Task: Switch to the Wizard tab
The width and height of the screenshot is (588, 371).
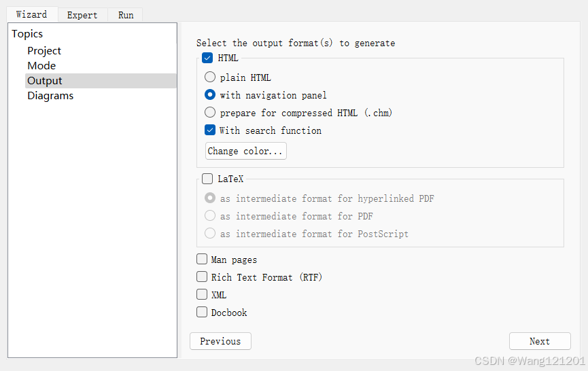Action: (31, 14)
